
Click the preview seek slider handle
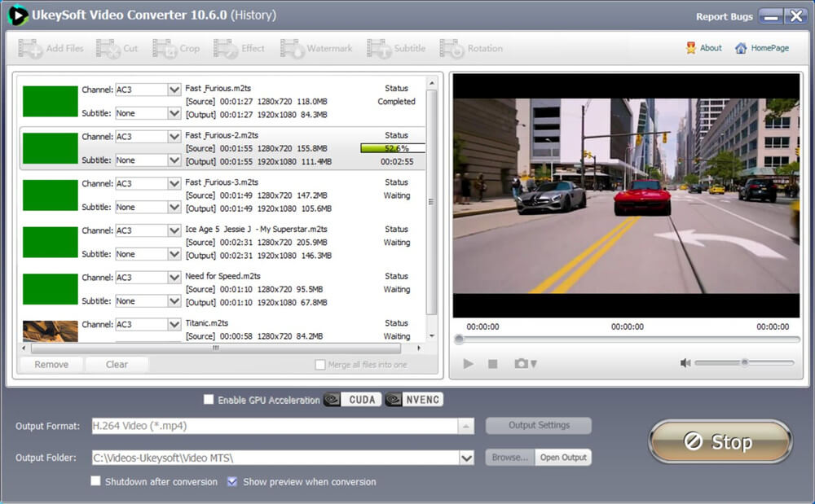458,340
